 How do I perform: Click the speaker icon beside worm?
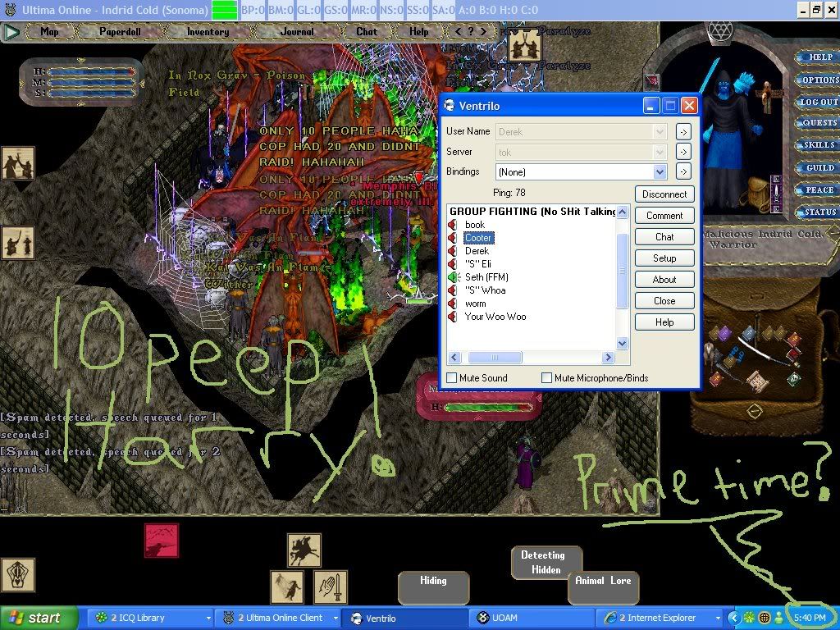[x=453, y=304]
